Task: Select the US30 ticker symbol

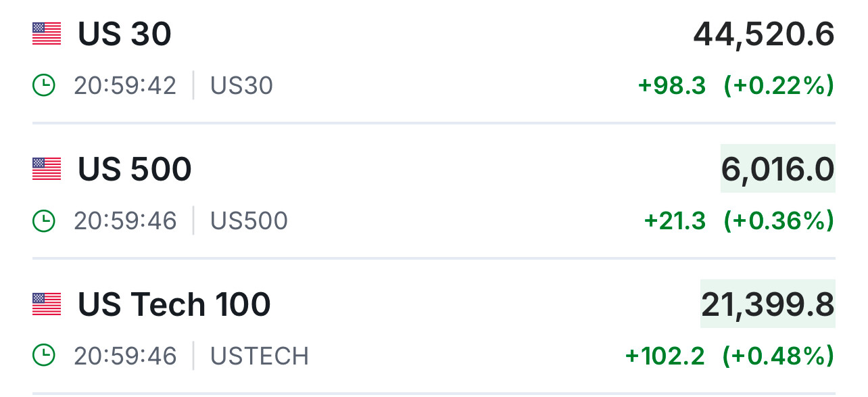Action: pos(241,86)
